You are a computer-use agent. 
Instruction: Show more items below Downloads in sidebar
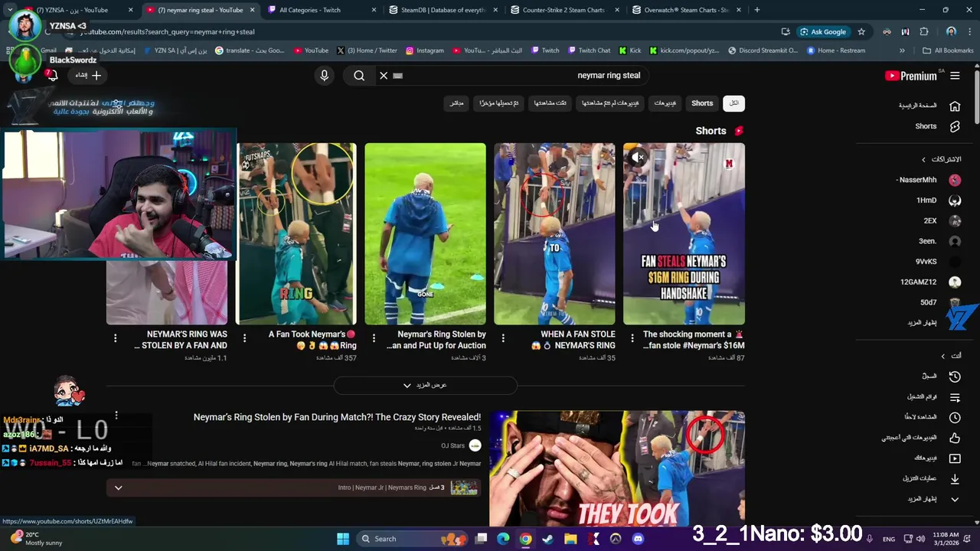[934, 499]
